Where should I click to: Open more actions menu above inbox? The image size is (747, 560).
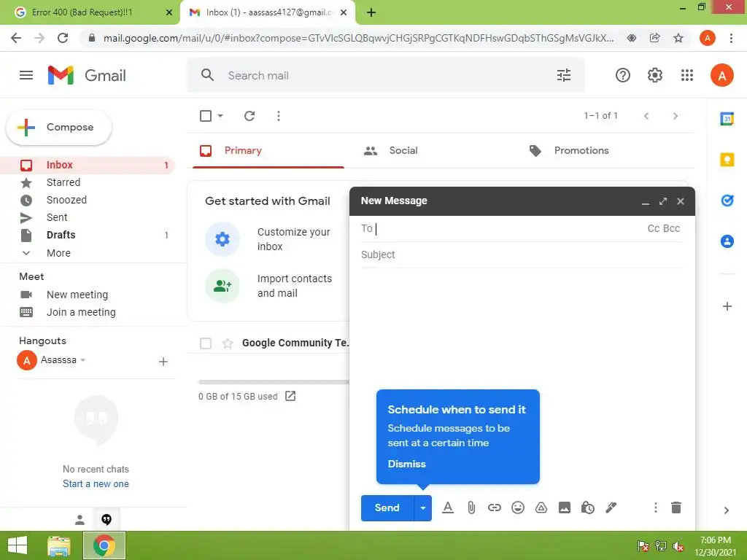pyautogui.click(x=279, y=116)
